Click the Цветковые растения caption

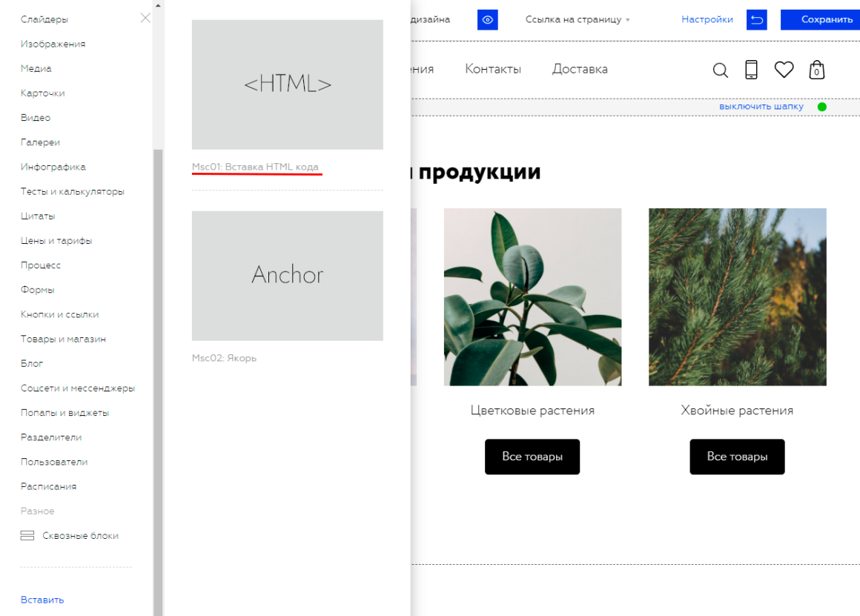[x=532, y=411]
